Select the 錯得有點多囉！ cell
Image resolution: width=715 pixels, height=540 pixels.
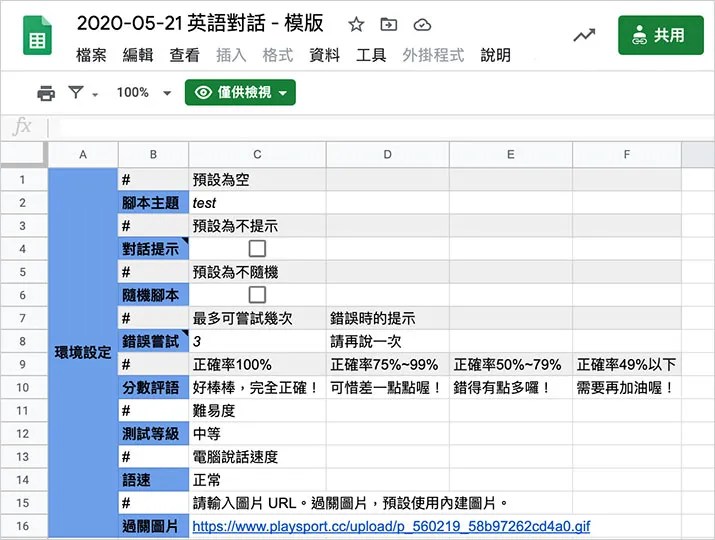point(511,388)
